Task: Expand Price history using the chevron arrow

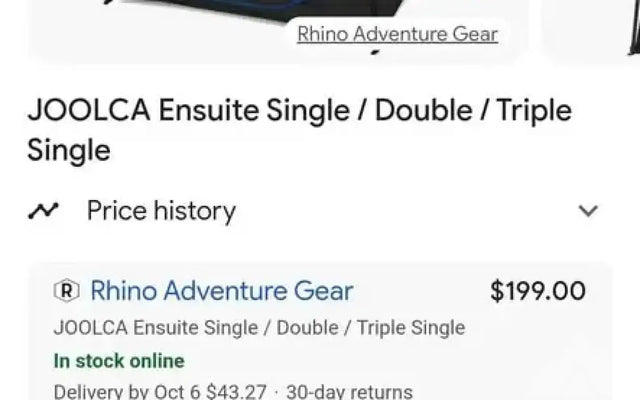Action: [x=588, y=211]
